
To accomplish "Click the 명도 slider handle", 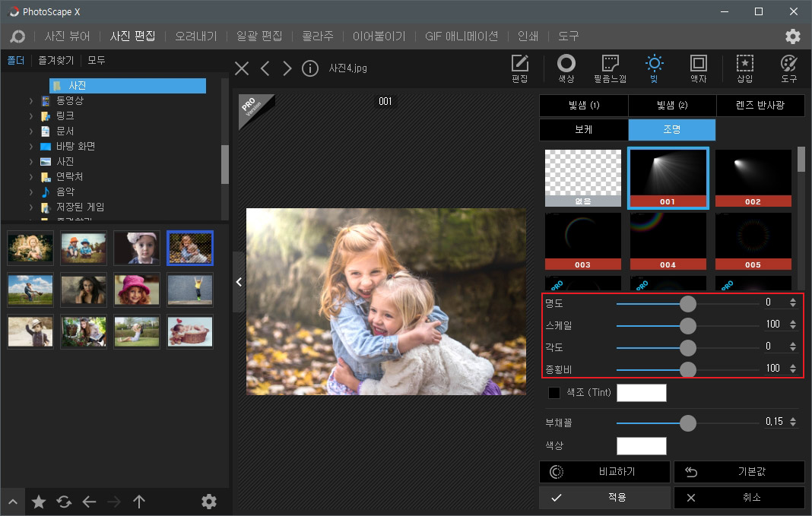I will click(688, 304).
